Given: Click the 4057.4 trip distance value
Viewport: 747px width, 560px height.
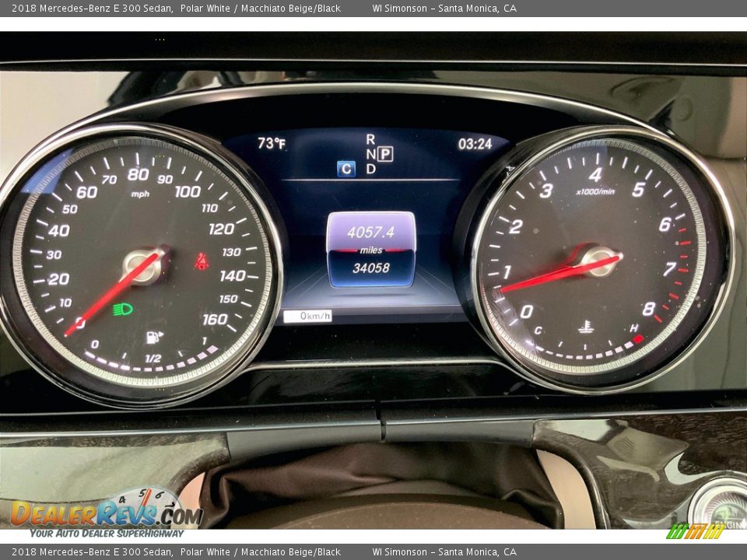Looking at the screenshot, I should (370, 233).
